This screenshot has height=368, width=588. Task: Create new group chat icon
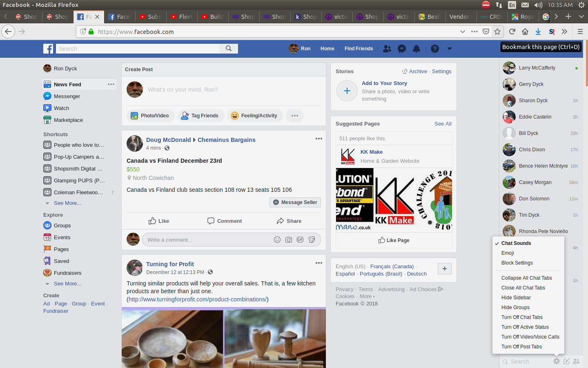point(576,361)
